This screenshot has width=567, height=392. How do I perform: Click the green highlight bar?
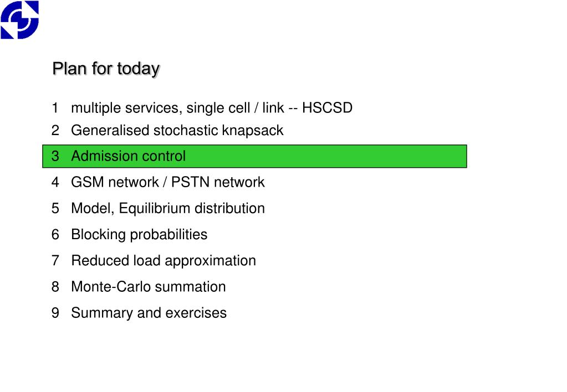pos(254,156)
